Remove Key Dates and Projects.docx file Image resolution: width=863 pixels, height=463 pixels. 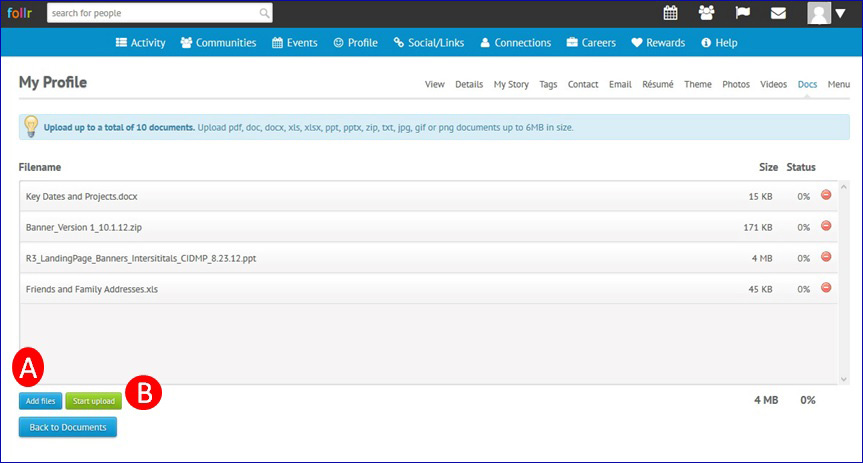click(x=826, y=195)
